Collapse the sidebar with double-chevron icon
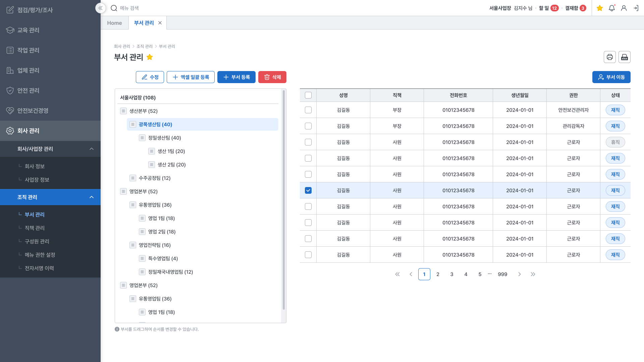This screenshot has height=362, width=644. [x=100, y=8]
